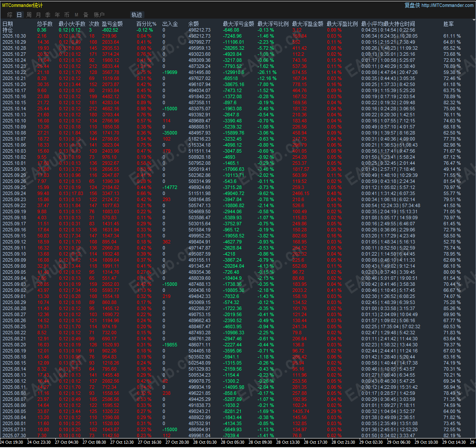Click the 余额 column header
476x448 pixels.
click(194, 24)
